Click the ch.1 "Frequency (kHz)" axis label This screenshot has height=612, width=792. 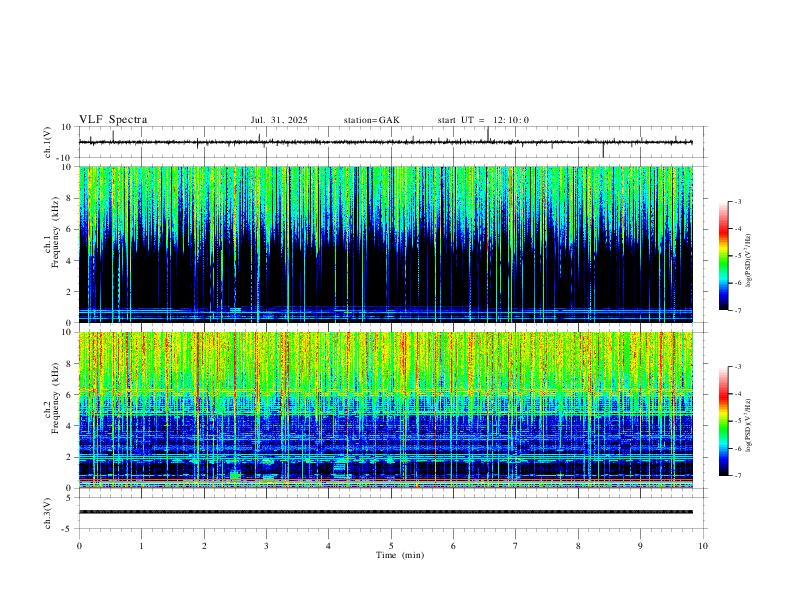coord(55,232)
